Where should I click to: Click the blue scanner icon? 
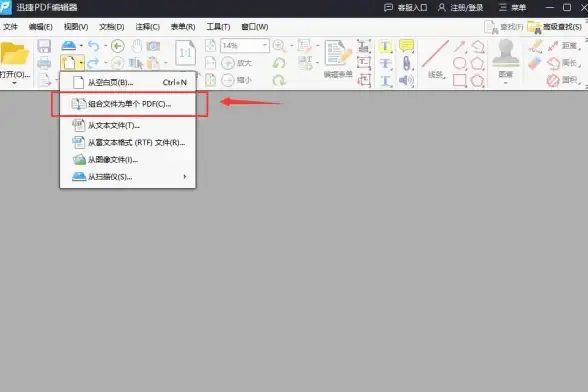[69, 46]
